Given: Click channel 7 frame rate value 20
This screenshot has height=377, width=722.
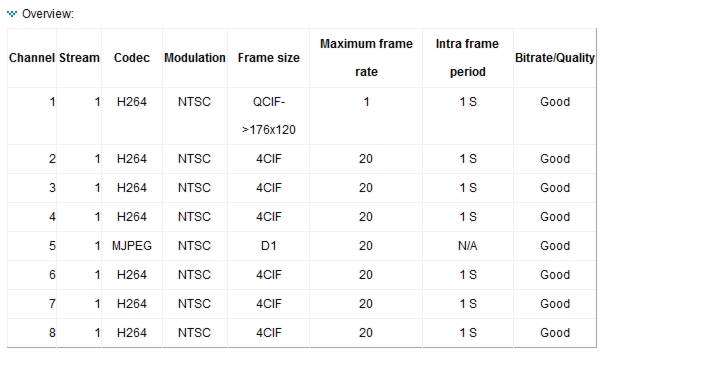Looking at the screenshot, I should 366,304.
